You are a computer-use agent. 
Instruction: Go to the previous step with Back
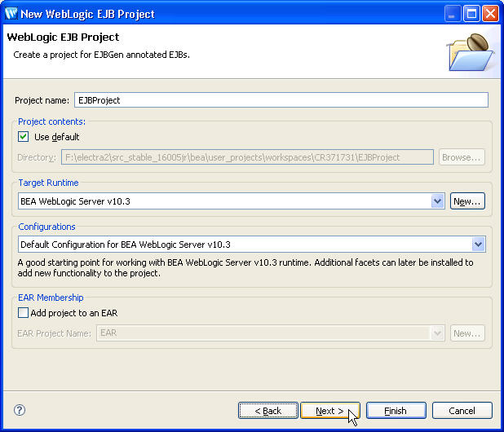(268, 411)
